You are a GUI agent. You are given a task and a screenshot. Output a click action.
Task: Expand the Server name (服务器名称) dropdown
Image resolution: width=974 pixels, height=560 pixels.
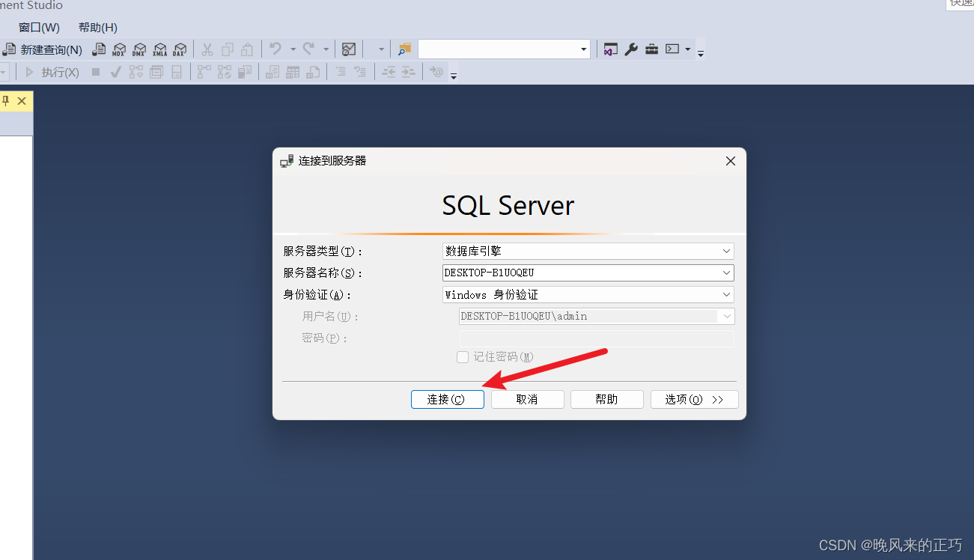click(x=726, y=273)
